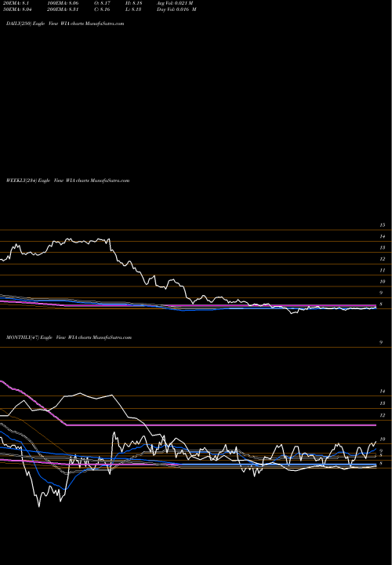Screen dimensions: 392x565
Task: Click weekly chart axis label 11
Action: (x=383, y=270)
